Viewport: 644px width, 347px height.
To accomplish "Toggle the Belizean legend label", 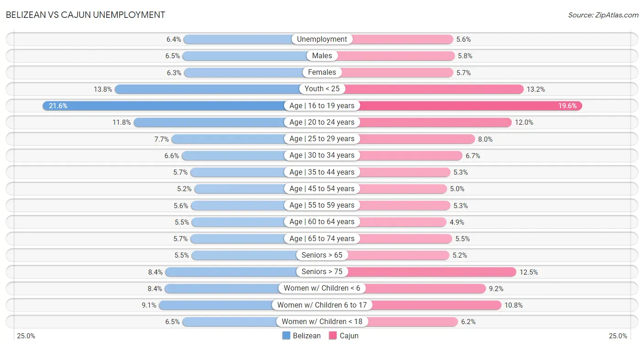I will [x=307, y=336].
